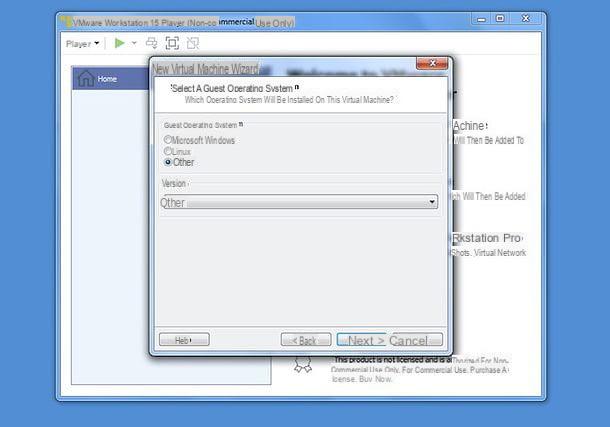Click Send Ctrl+Alt+Del toolbar icon
Viewport: 610px width, 427px height.
tap(152, 43)
